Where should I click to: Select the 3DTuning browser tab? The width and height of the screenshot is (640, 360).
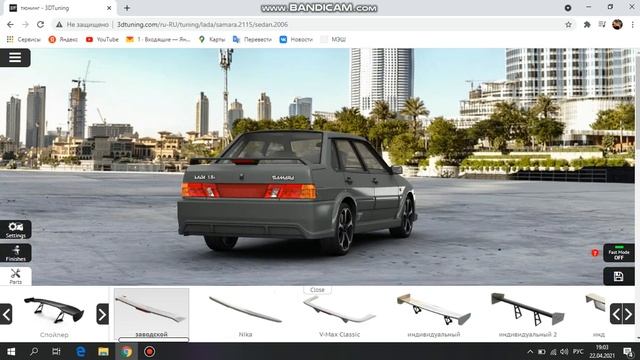59,8
